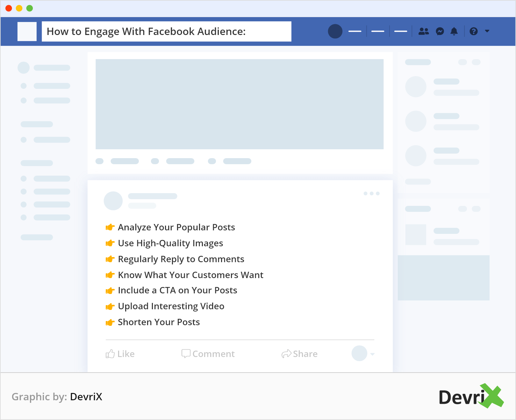This screenshot has height=420, width=516.
Task: Click the DevriX name after Graphic by
Action: (x=86, y=397)
